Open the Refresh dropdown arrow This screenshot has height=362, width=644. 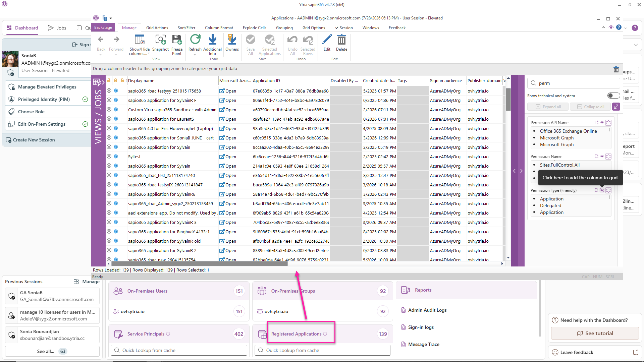click(195, 55)
